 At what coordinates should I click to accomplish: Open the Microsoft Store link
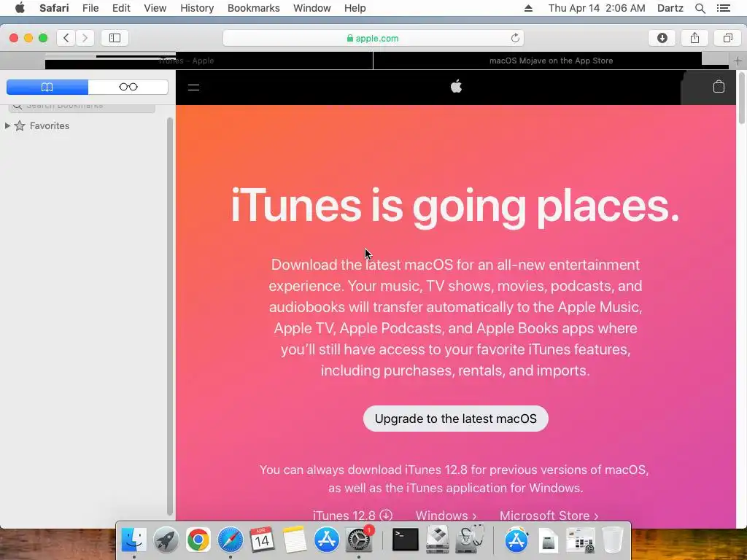(x=549, y=516)
